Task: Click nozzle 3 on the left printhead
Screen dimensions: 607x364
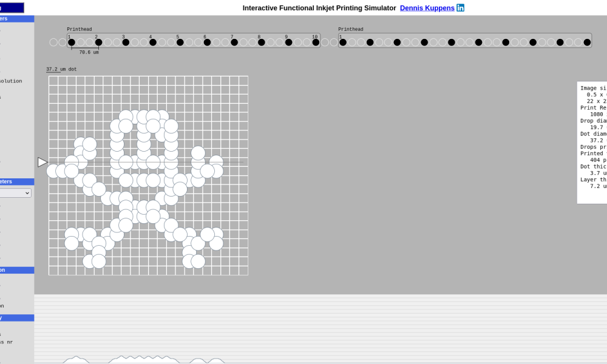Action: (126, 42)
